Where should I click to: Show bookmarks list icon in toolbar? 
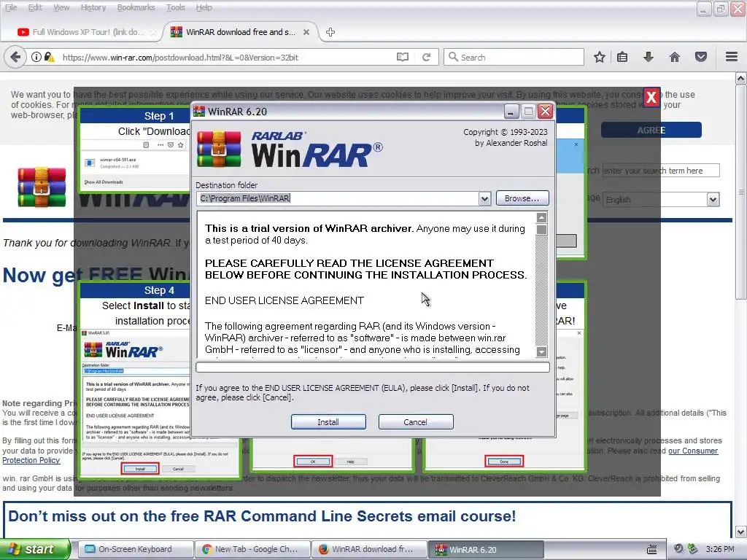click(622, 57)
